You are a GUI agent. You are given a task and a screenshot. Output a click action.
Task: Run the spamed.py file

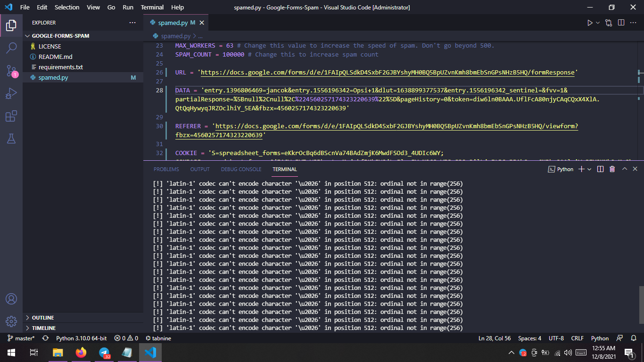[x=590, y=22]
